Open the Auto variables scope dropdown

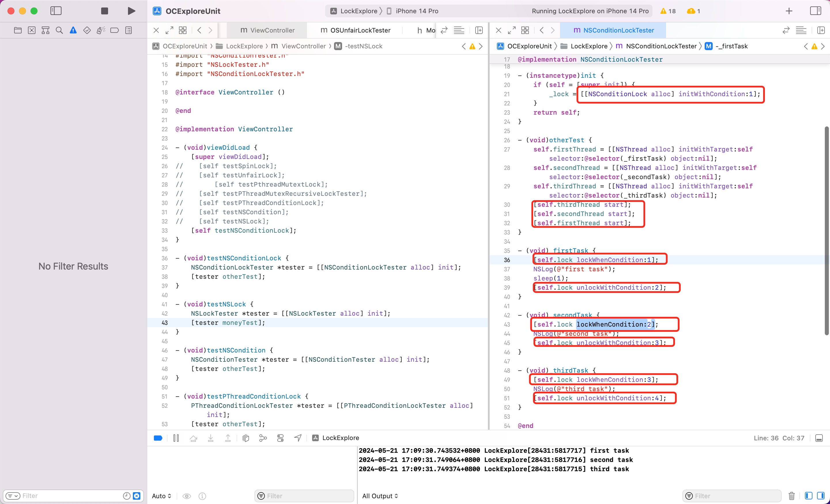[162, 496]
